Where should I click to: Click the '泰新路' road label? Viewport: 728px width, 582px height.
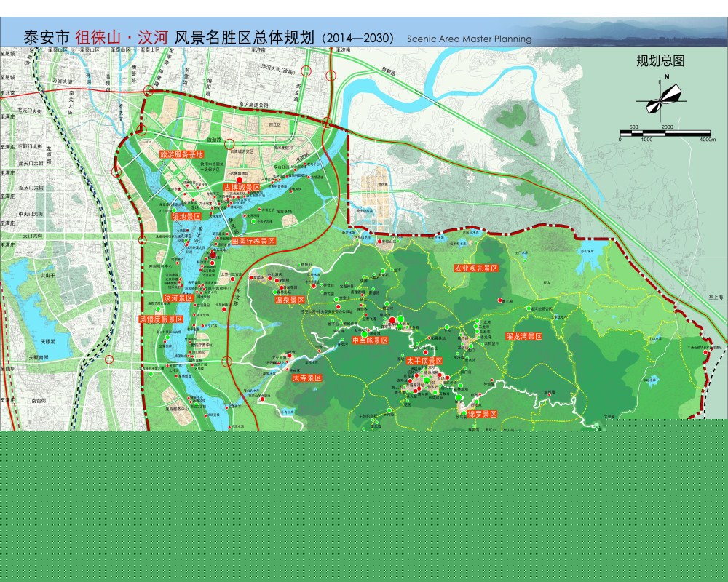(x=389, y=71)
